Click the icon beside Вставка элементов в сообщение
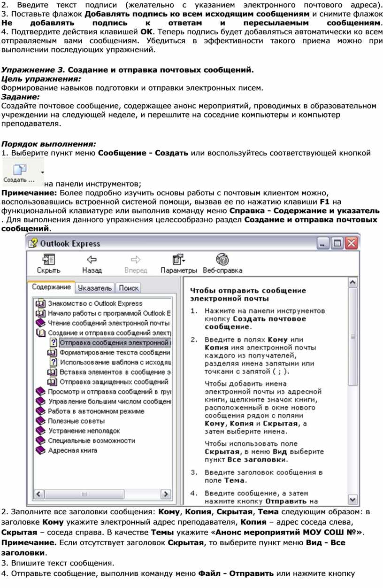383x588 pixels. [53, 372]
